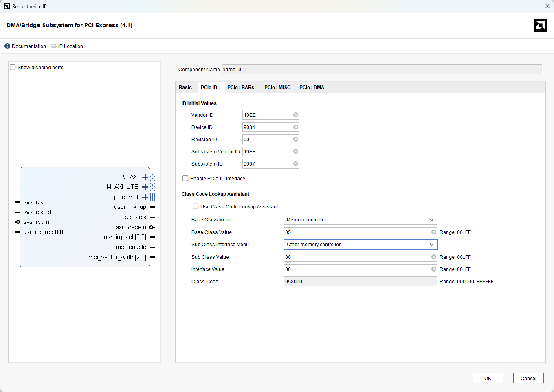Open the Base Class Menu dropdown
This screenshot has height=392, width=554.
point(360,220)
